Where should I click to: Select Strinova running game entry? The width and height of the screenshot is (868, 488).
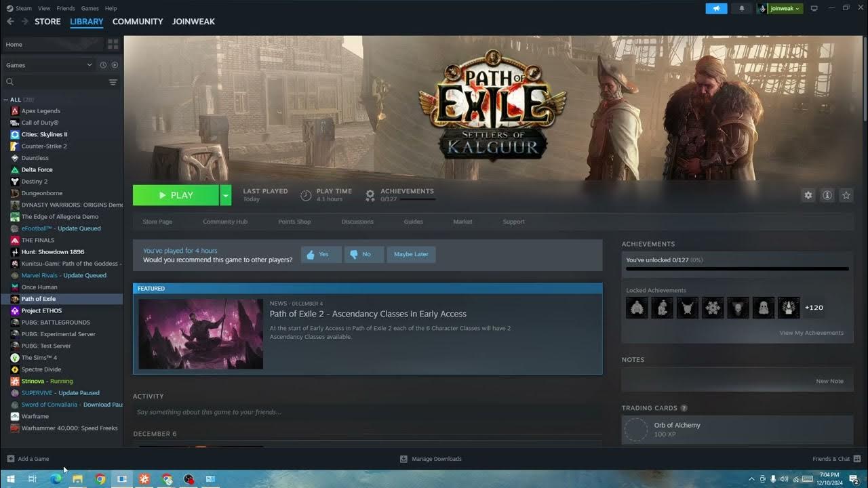47,381
